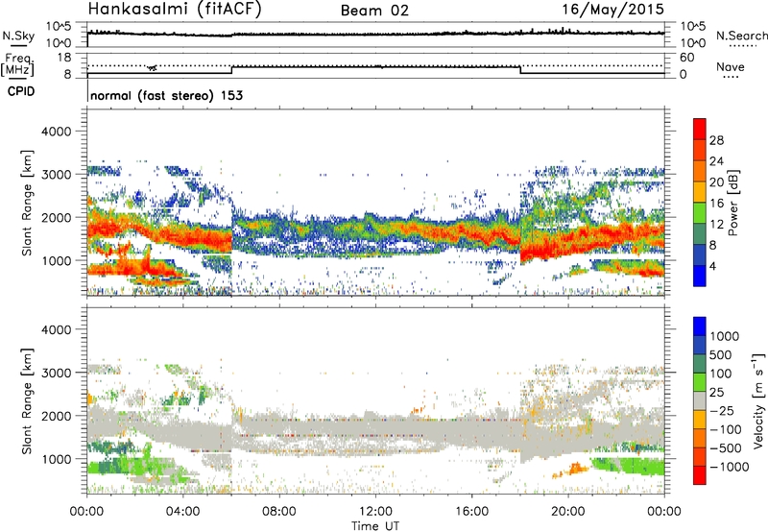This screenshot has width=768, height=532.
Task: Click the red segment of the Power color bar
Action: (700, 130)
